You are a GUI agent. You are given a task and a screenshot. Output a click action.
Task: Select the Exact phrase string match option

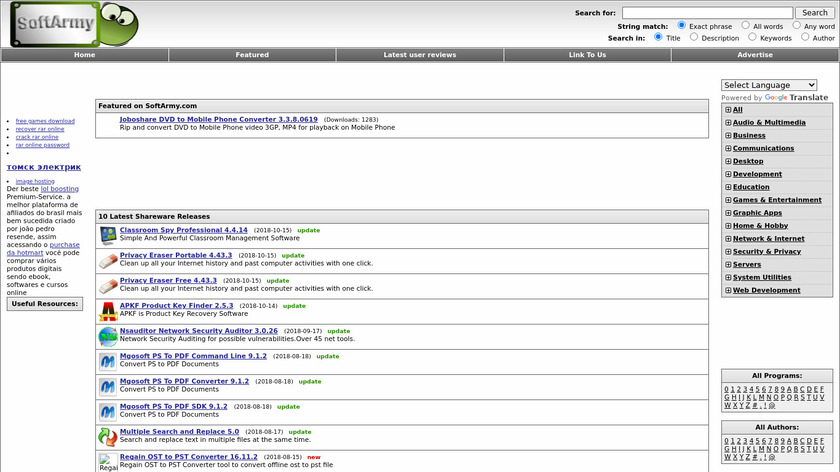pos(681,25)
